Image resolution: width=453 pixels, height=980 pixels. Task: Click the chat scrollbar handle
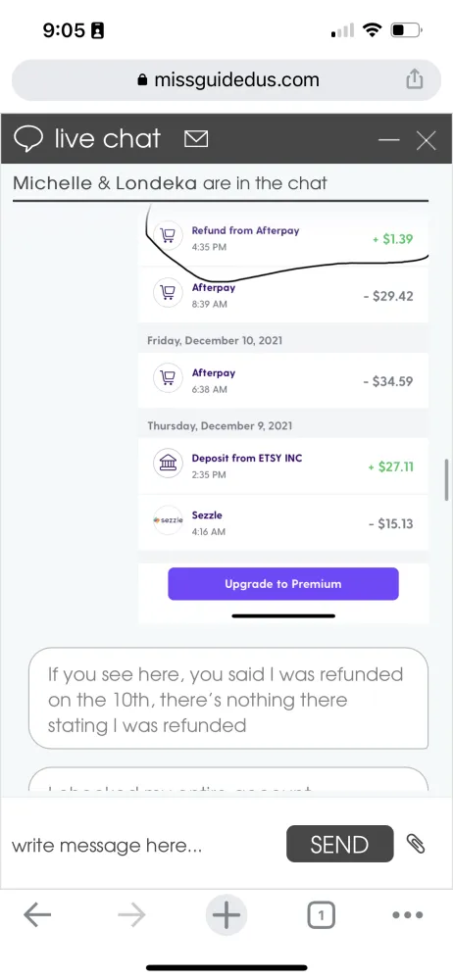pyautogui.click(x=446, y=480)
